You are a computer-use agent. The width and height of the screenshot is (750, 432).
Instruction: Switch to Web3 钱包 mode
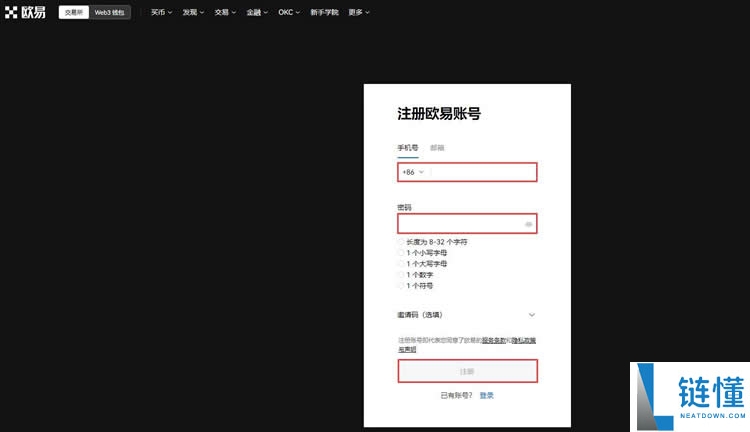[x=110, y=12]
